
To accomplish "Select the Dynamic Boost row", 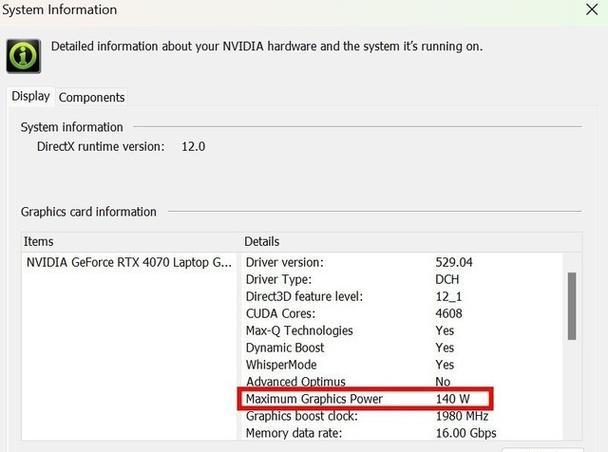I will click(x=402, y=348).
